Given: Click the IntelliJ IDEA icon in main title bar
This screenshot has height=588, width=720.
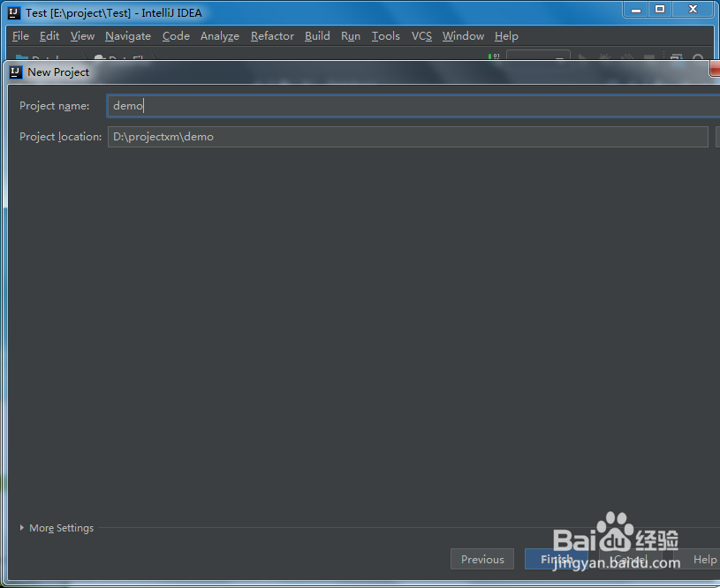Looking at the screenshot, I should [x=14, y=13].
